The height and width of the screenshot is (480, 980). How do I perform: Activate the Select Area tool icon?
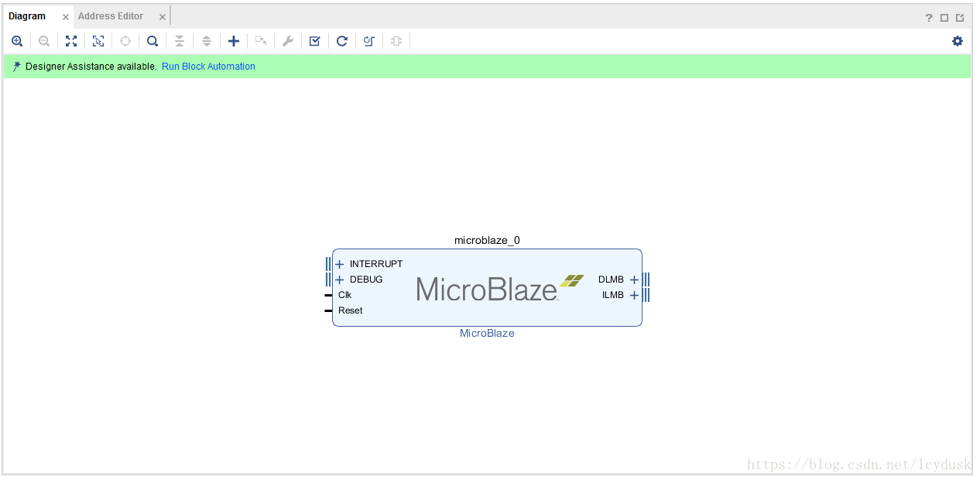tap(98, 41)
